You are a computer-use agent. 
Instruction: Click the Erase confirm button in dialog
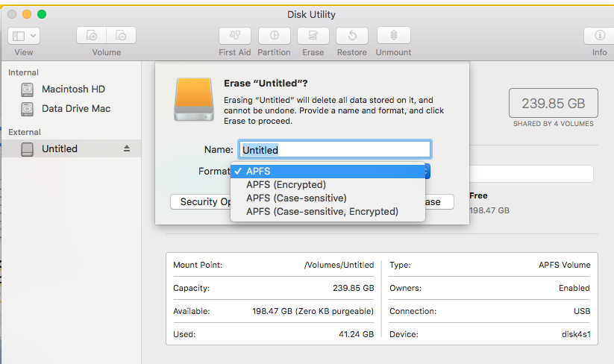(439, 202)
